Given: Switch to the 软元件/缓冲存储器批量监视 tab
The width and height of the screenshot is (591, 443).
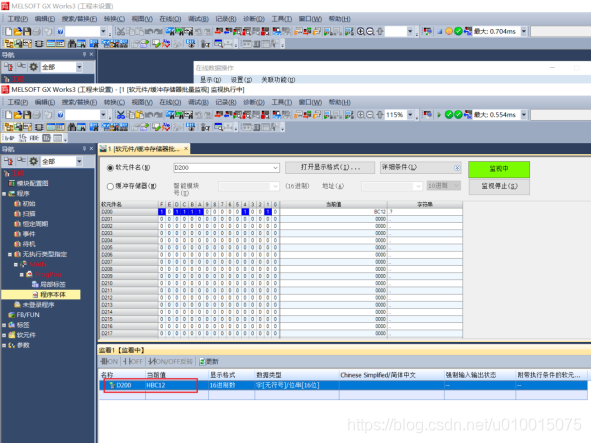Looking at the screenshot, I should click(143, 149).
